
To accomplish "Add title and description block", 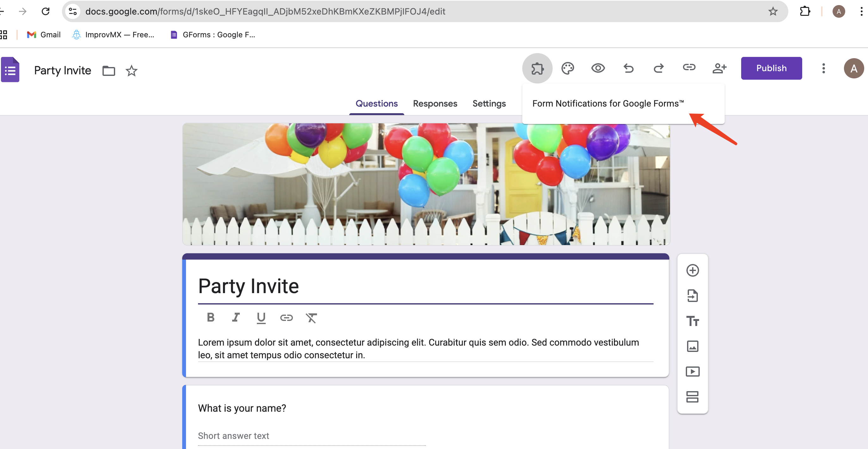I will 692,321.
